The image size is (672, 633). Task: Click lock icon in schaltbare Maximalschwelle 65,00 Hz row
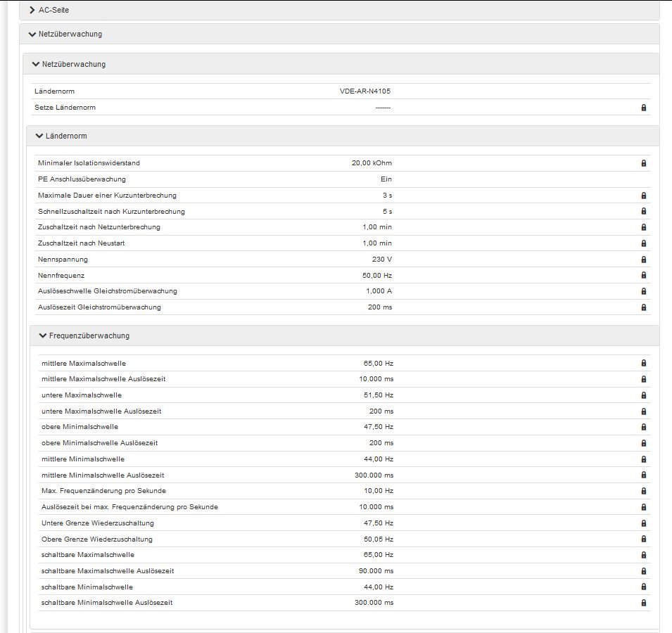coord(643,555)
